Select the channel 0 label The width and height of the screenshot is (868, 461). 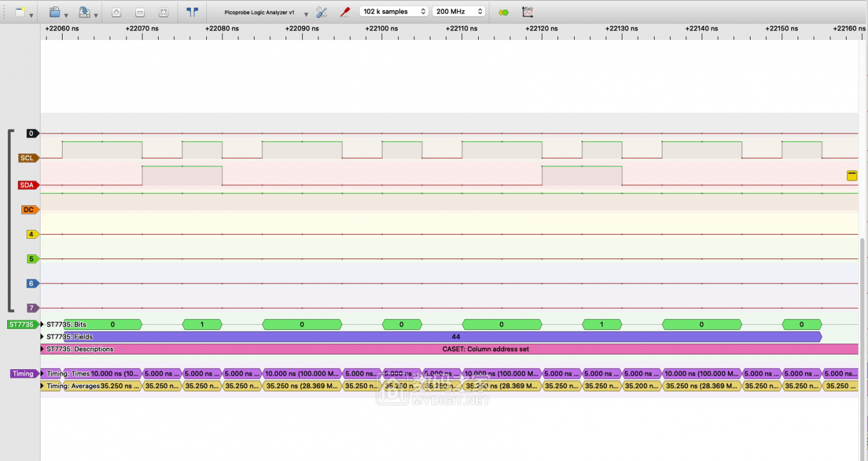click(32, 133)
